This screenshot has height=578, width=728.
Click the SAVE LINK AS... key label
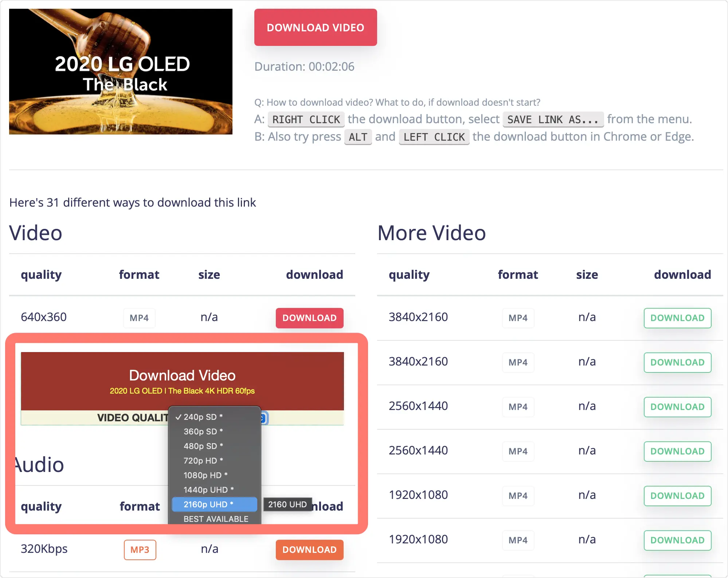pyautogui.click(x=553, y=120)
